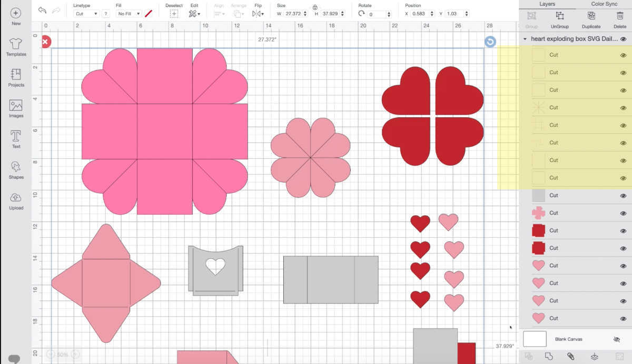Collapse the heart exploding box SVG group
Viewport: 632px width, 364px height.
[x=525, y=38]
